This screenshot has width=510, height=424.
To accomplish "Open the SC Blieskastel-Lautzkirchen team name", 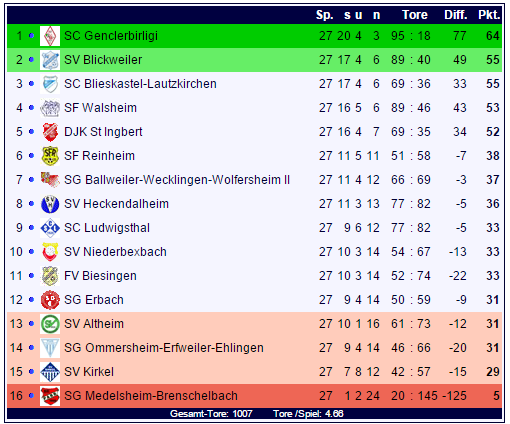I will (x=140, y=84).
